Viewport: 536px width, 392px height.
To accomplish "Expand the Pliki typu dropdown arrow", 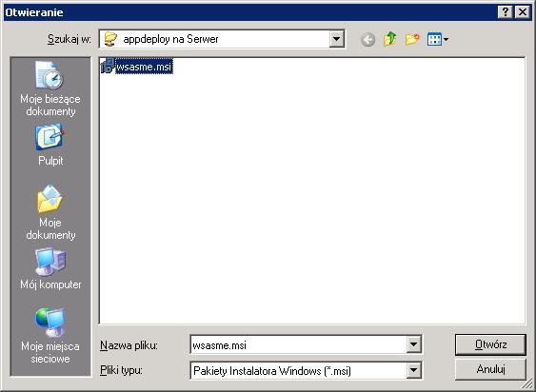I will [x=413, y=370].
